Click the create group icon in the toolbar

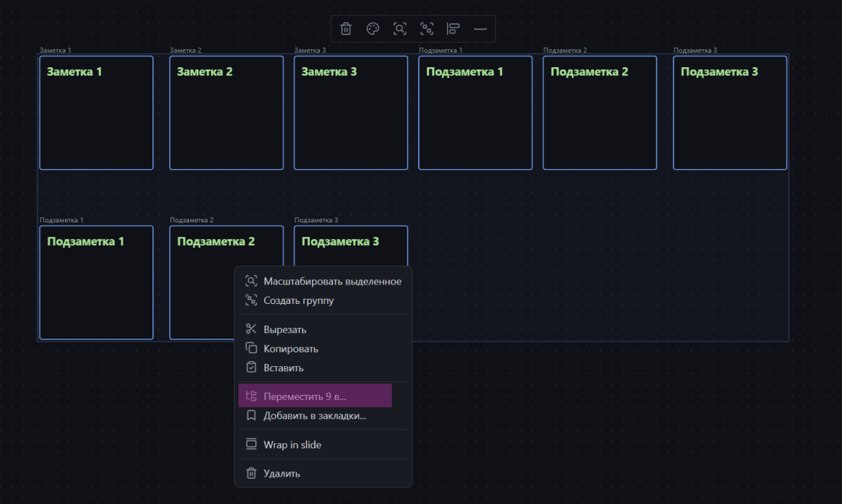point(427,29)
